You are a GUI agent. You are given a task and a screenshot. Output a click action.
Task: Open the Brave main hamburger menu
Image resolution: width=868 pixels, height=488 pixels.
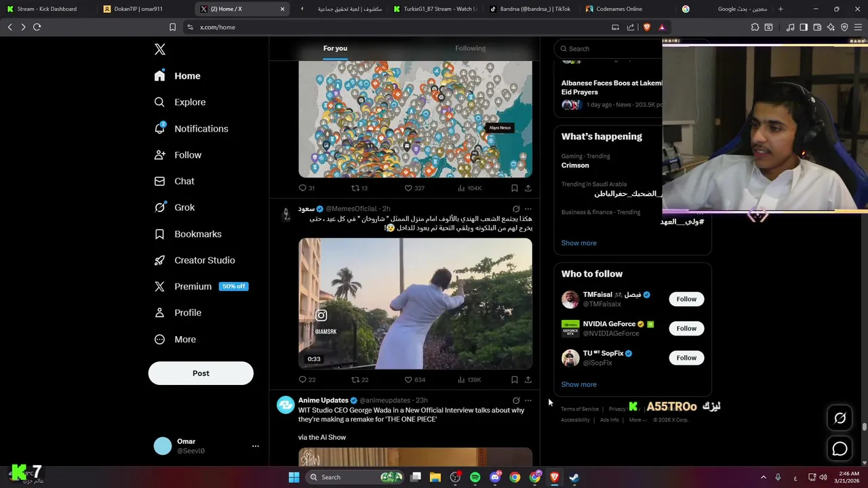tap(859, 27)
